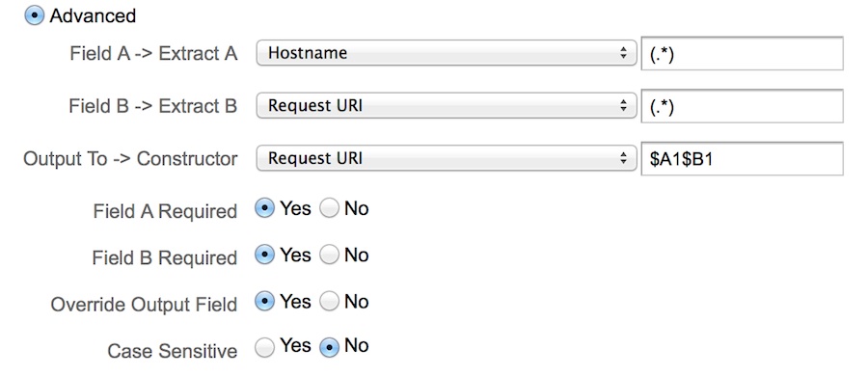Set Case Sensitive to Yes
This screenshot has width=868, height=376.
264,348
